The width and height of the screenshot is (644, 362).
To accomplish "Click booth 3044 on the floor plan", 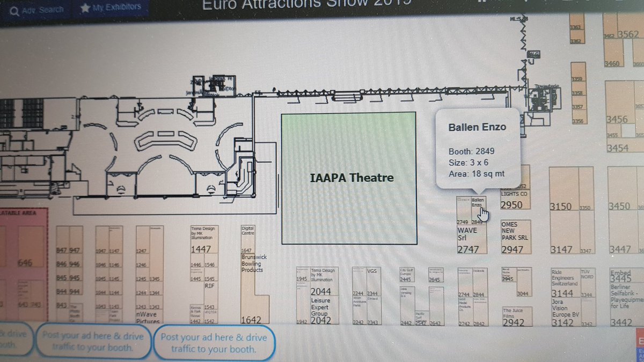I will pos(524,282).
